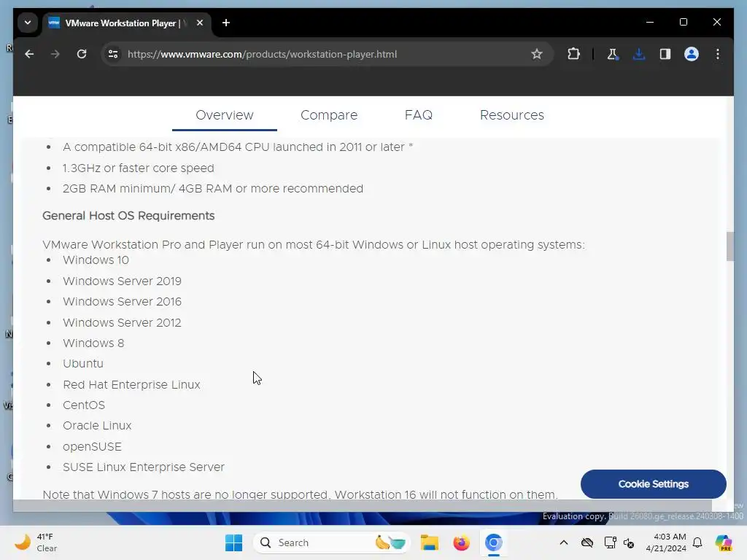View site information icon in address bar
Viewport: 747px width, 560px height.
(x=113, y=54)
